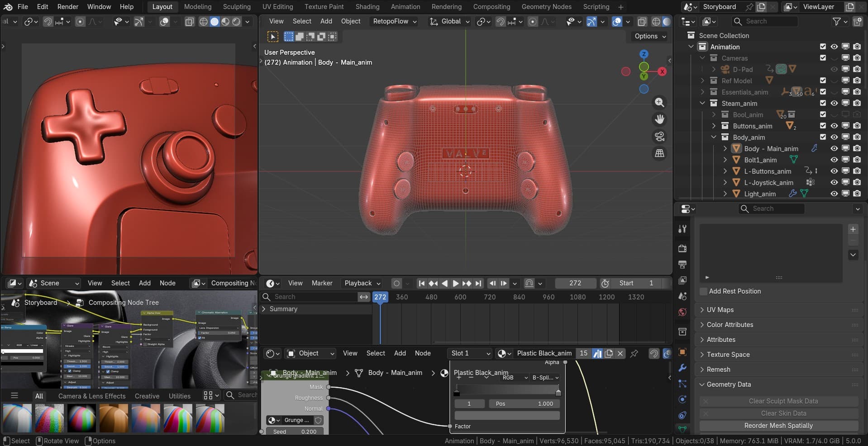868x446 pixels.
Task: Jump to the timeline end frame
Action: click(x=478, y=283)
